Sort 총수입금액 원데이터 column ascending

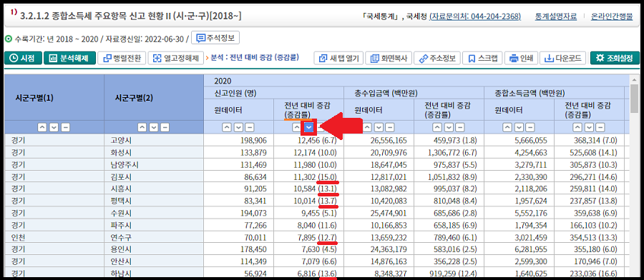367,127
